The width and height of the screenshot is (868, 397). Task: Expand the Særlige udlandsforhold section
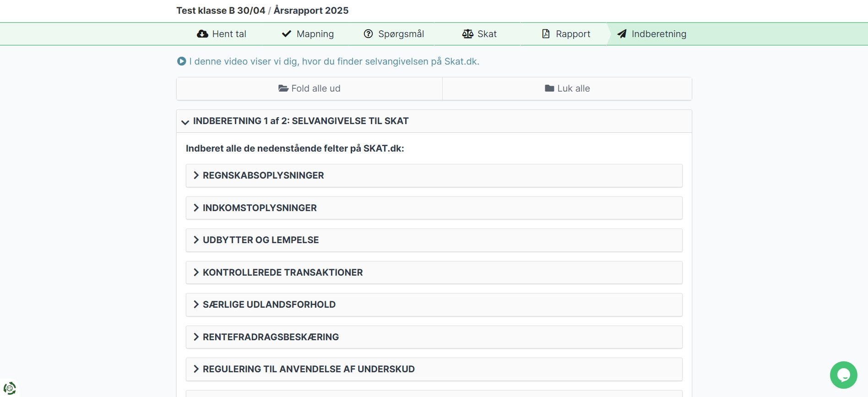[269, 305]
